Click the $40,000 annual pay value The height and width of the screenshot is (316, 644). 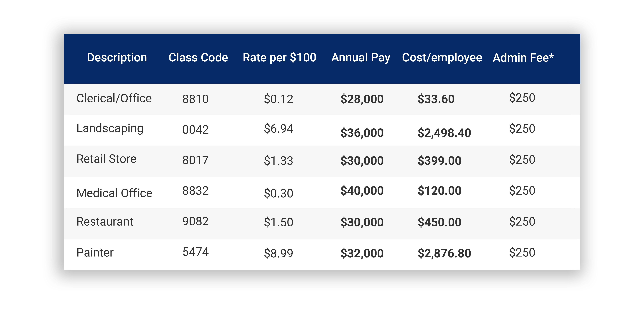pos(362,191)
